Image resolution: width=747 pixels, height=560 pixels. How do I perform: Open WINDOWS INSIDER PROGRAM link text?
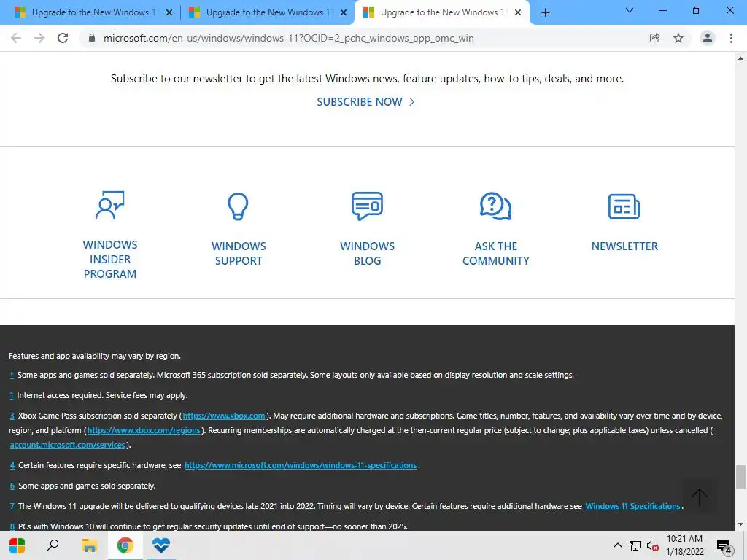coord(110,259)
